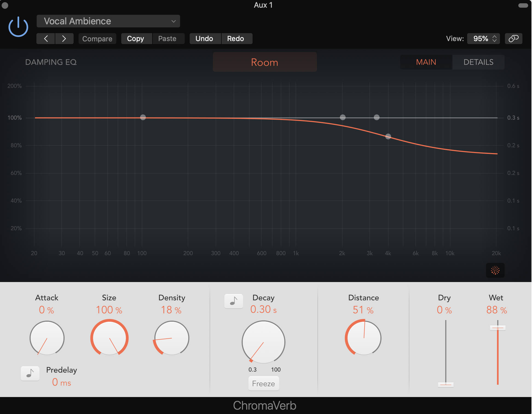This screenshot has height=414, width=532.
Task: Open the Vocal Ambience preset dropdown
Action: pyautogui.click(x=108, y=21)
